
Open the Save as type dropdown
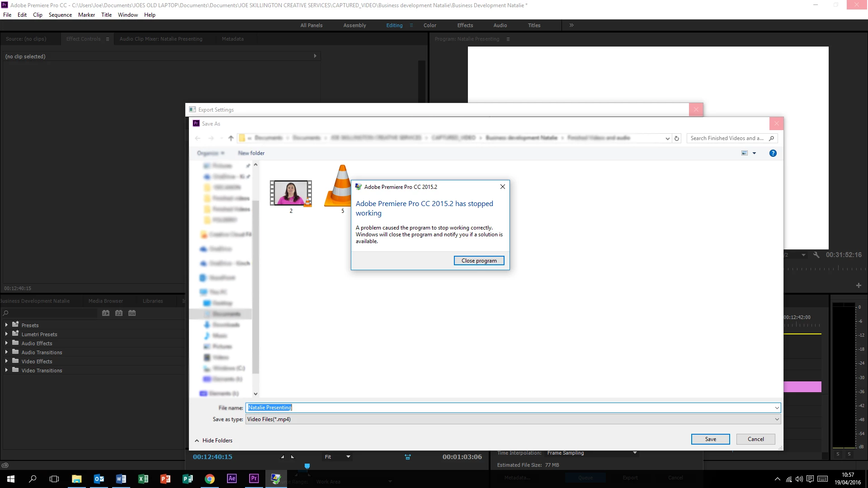click(777, 419)
